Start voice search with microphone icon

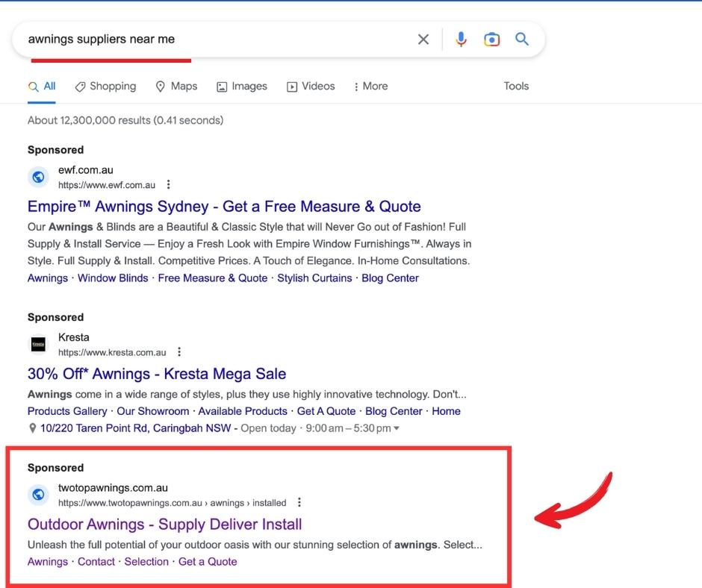[461, 40]
